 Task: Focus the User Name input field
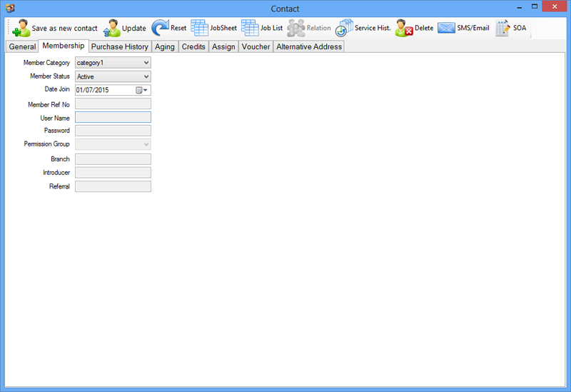coord(113,117)
